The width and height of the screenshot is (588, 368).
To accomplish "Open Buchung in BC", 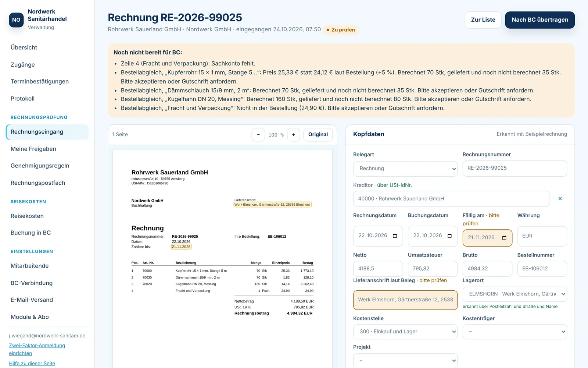I will pos(47,233).
